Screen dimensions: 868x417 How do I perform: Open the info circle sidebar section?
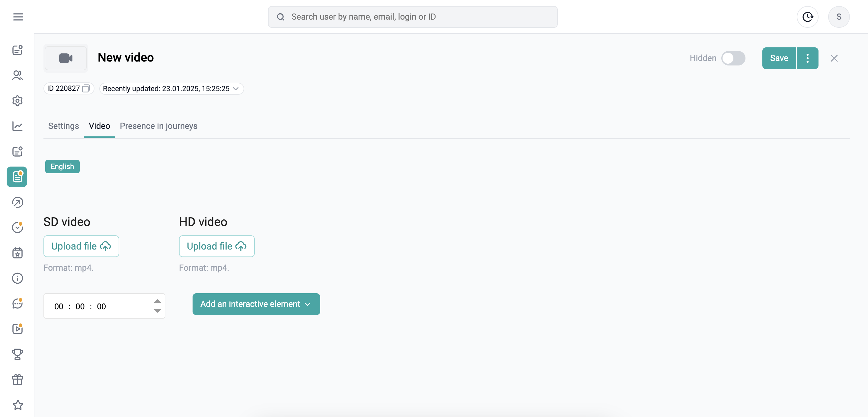coord(18,278)
